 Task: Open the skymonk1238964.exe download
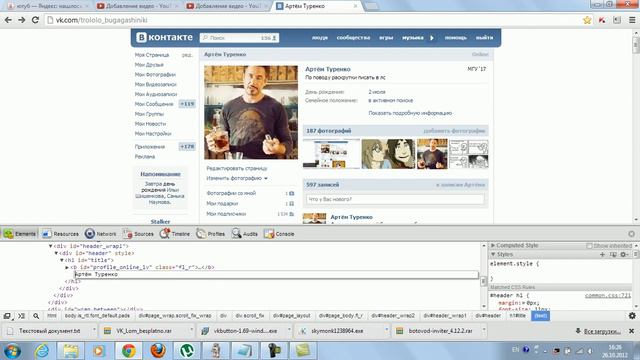click(336, 331)
